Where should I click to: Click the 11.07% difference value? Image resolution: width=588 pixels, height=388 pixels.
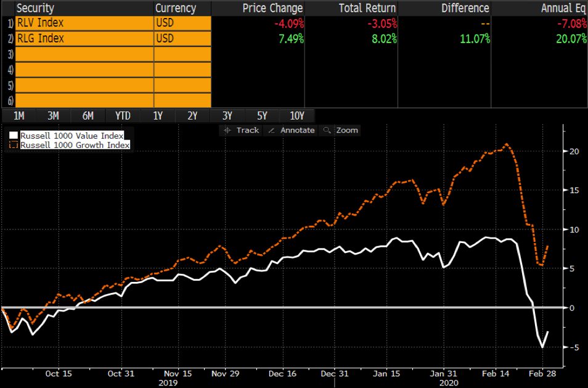[x=475, y=39]
